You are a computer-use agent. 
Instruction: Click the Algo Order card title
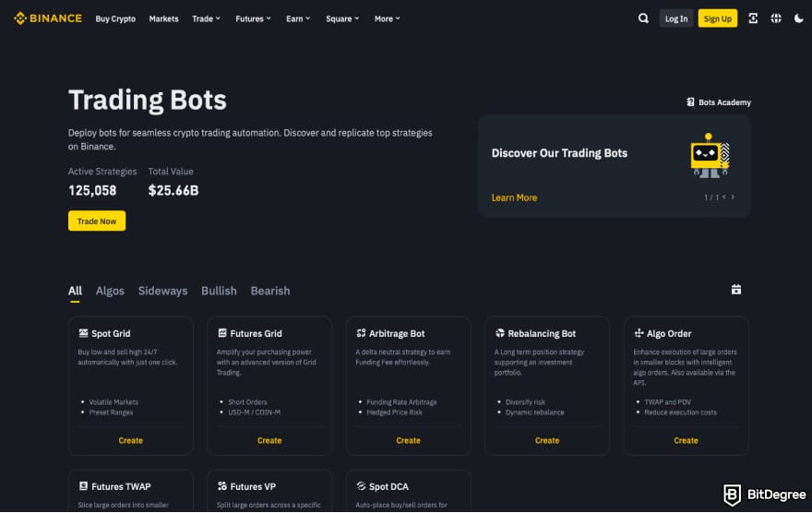pos(669,333)
